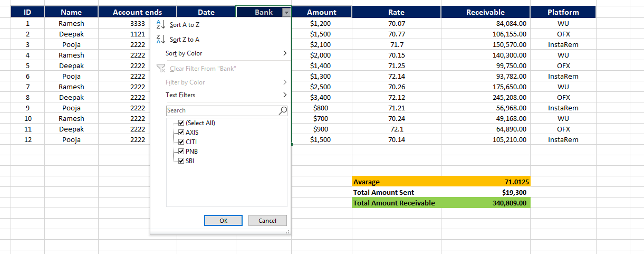Select amount cell $1,200
Screen dimensions: 644x254
(322, 23)
